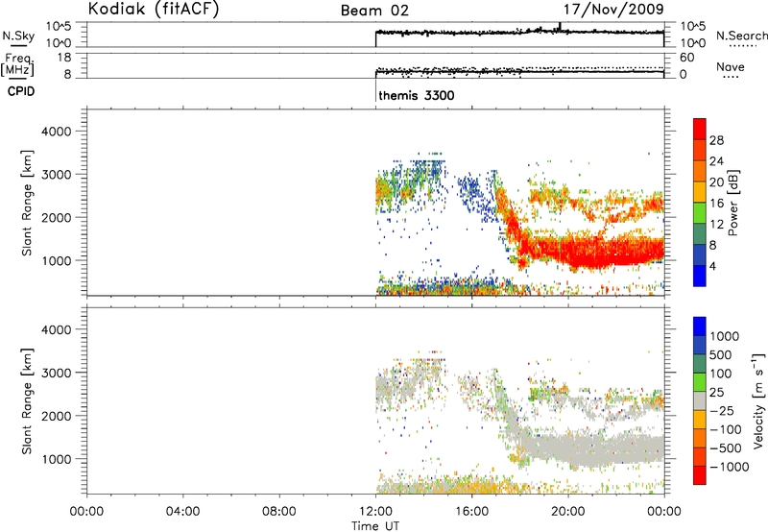Click the '18' tick on the Freq axis

pos(64,58)
